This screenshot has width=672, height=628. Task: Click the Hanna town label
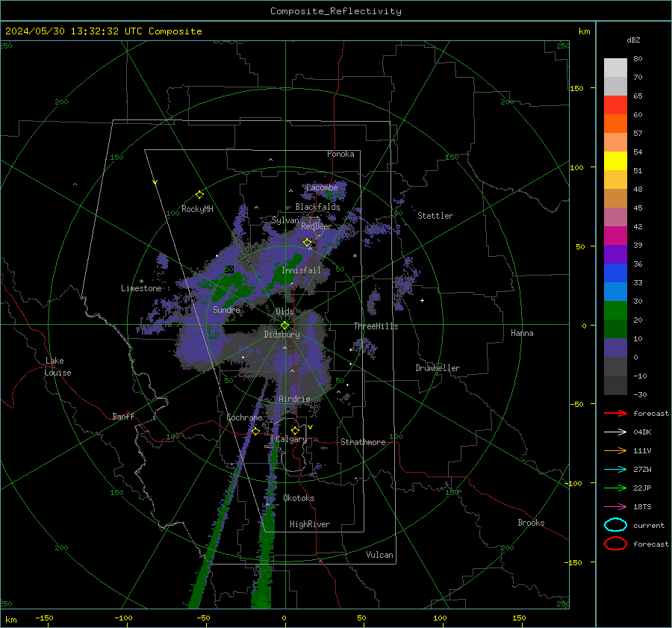(522, 333)
